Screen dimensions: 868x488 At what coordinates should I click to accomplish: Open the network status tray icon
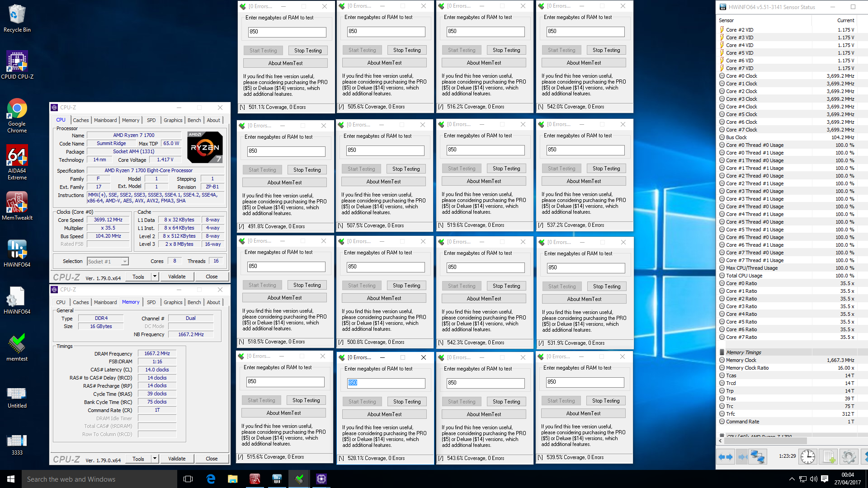802,479
